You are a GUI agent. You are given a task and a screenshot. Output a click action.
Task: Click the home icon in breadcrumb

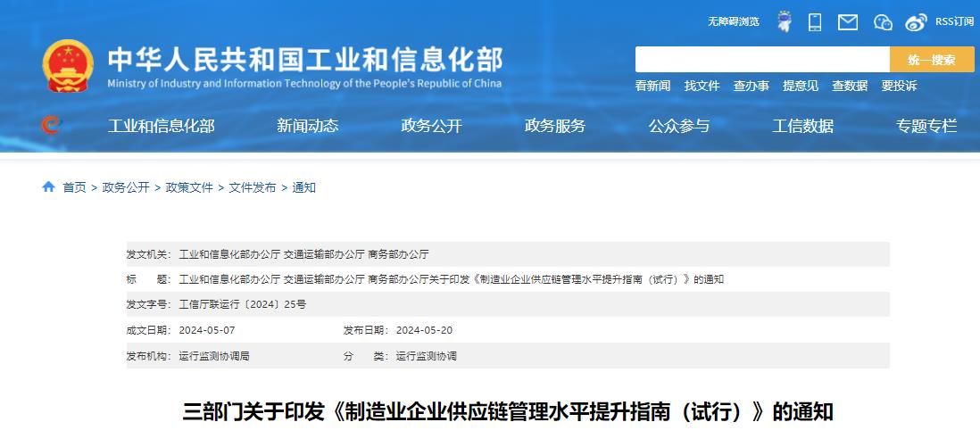(48, 186)
